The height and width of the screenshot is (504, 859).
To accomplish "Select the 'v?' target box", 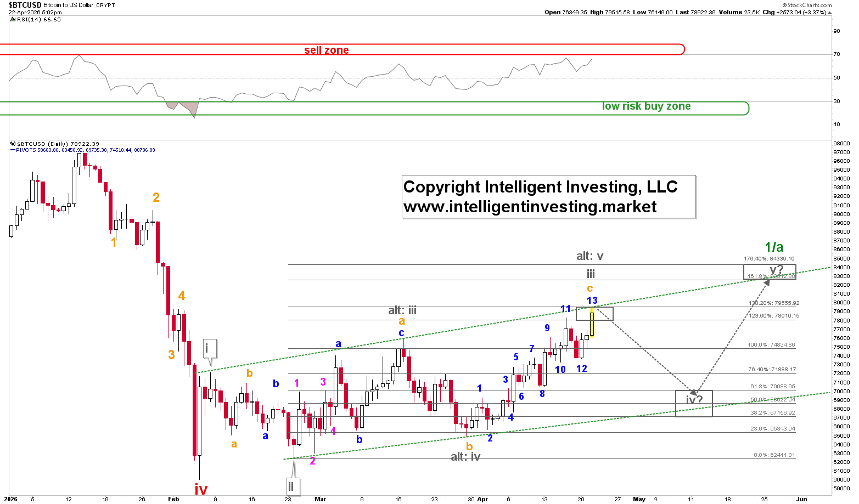I will click(x=770, y=271).
